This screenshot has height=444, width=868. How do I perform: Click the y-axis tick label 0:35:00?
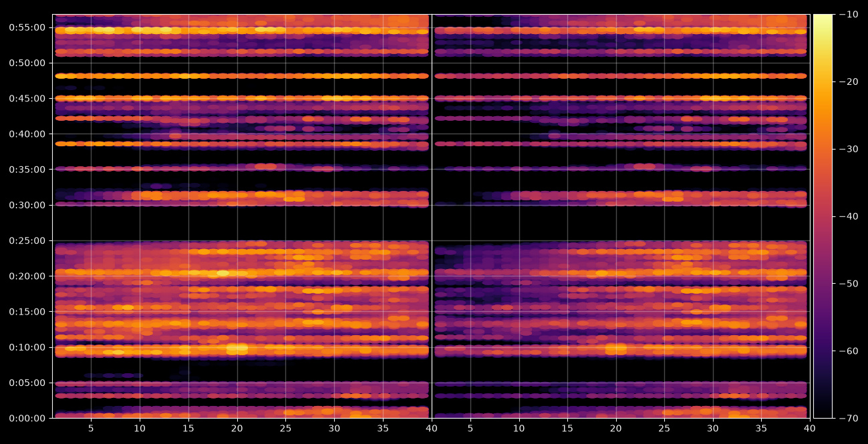pos(27,170)
